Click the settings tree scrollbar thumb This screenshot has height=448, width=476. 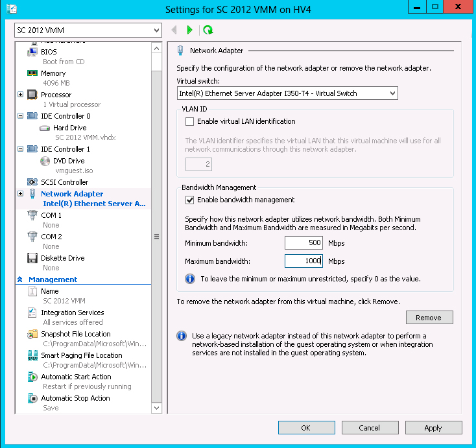[156, 237]
